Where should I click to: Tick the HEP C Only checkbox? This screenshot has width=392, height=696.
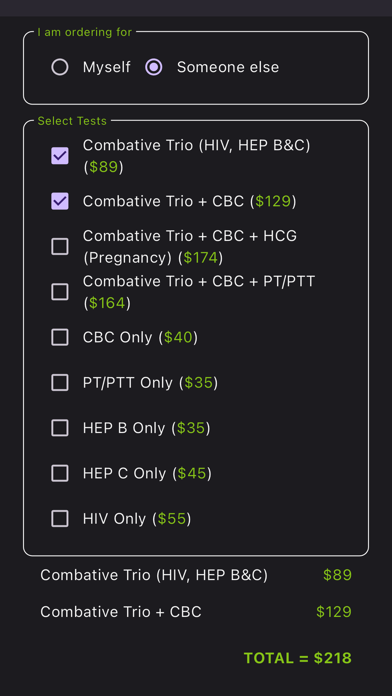[60, 473]
